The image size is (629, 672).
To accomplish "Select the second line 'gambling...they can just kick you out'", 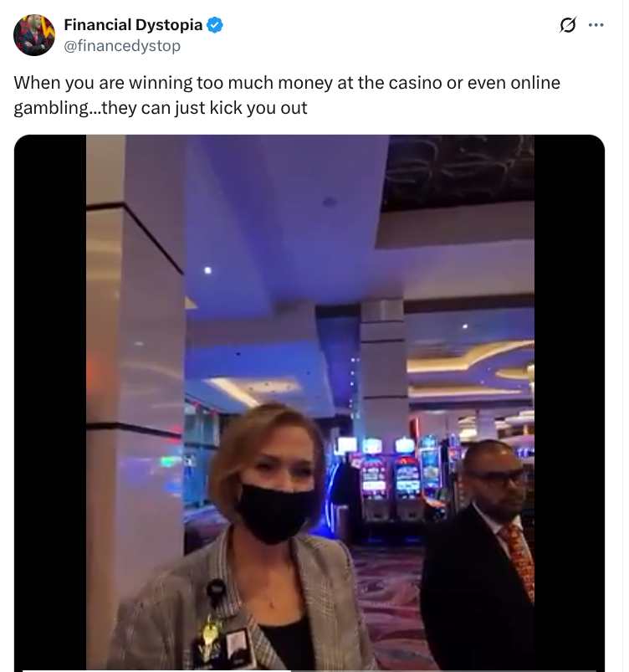I will point(161,108).
